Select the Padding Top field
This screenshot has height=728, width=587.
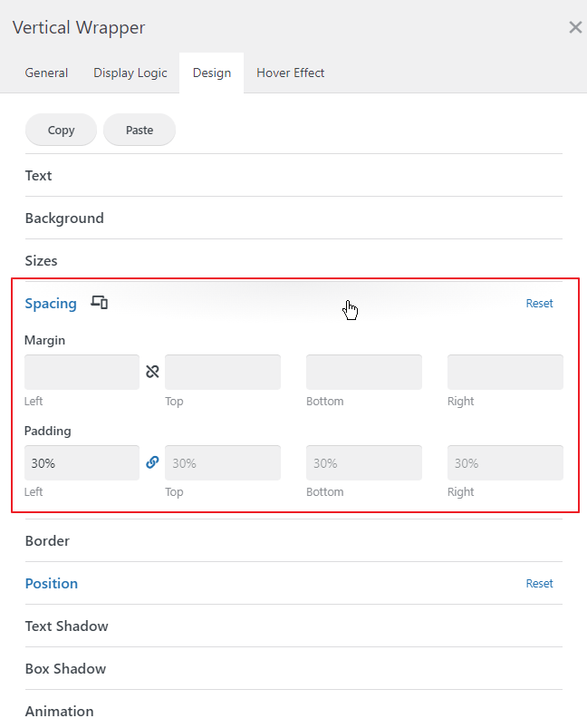(x=223, y=463)
